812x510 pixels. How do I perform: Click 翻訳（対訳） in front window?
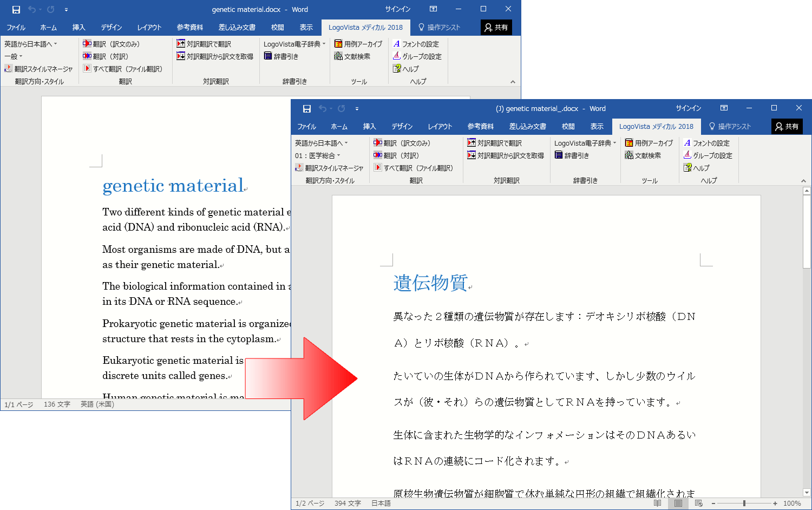pyautogui.click(x=396, y=155)
